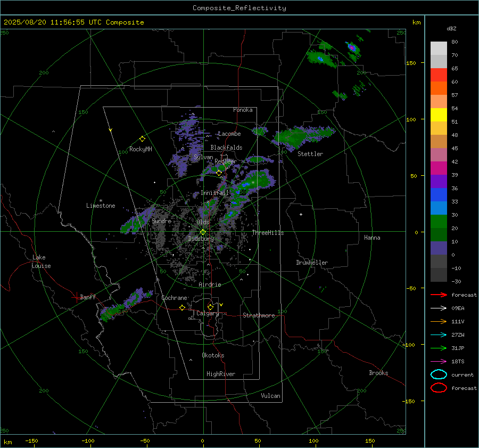Click the yellow diamond marker below RedDeer

click(x=219, y=173)
